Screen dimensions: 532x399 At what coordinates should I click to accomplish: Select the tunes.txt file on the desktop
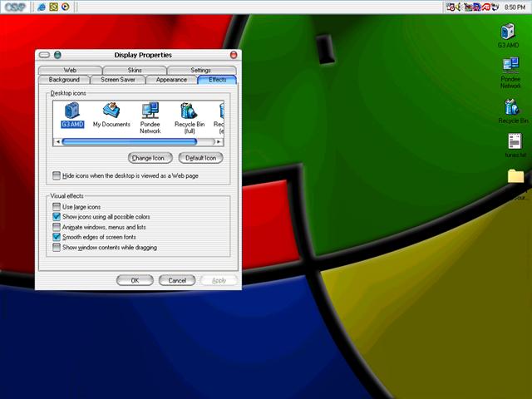515,142
